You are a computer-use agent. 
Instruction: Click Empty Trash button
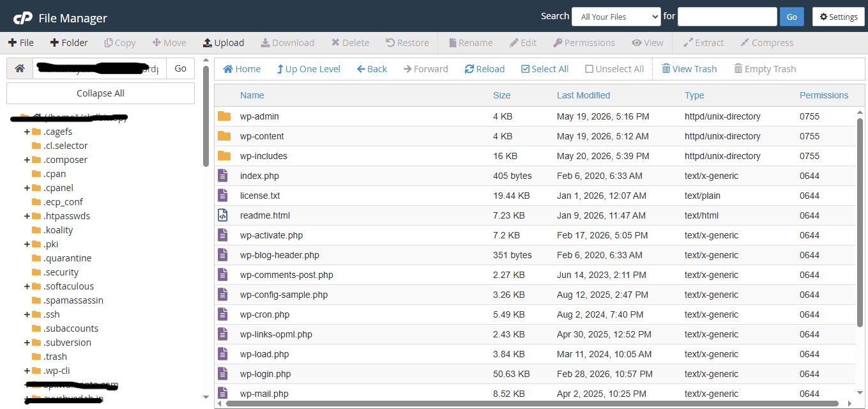coord(765,69)
